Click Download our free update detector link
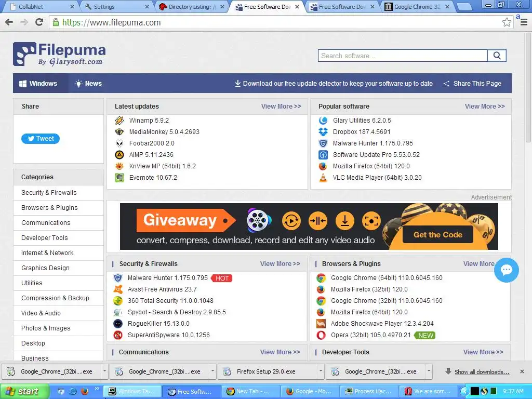The image size is (532, 399). [x=334, y=84]
